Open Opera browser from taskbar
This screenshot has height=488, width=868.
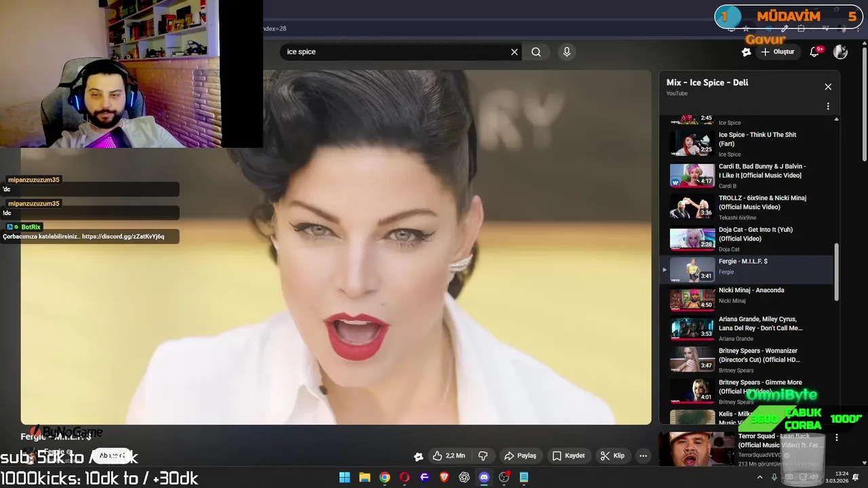pyautogui.click(x=405, y=477)
